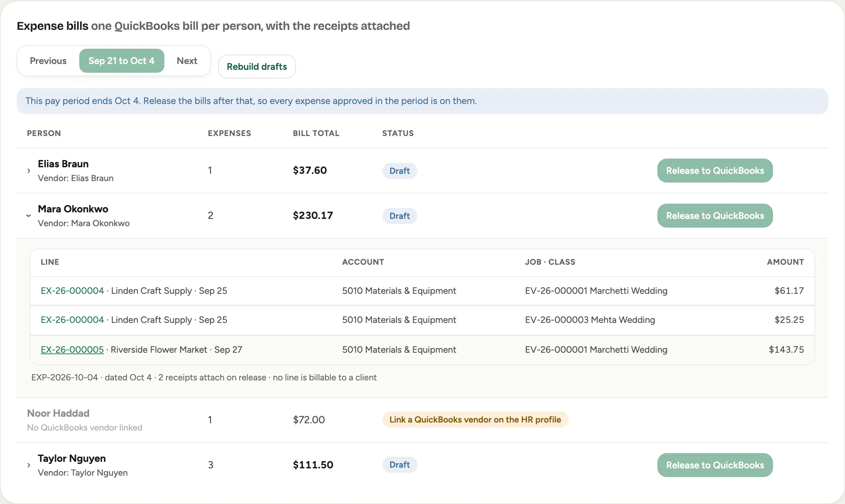Screen dimensions: 845x504
Task: Click the EV-26-000003 Mehta Wedding job cell
Action: click(590, 320)
